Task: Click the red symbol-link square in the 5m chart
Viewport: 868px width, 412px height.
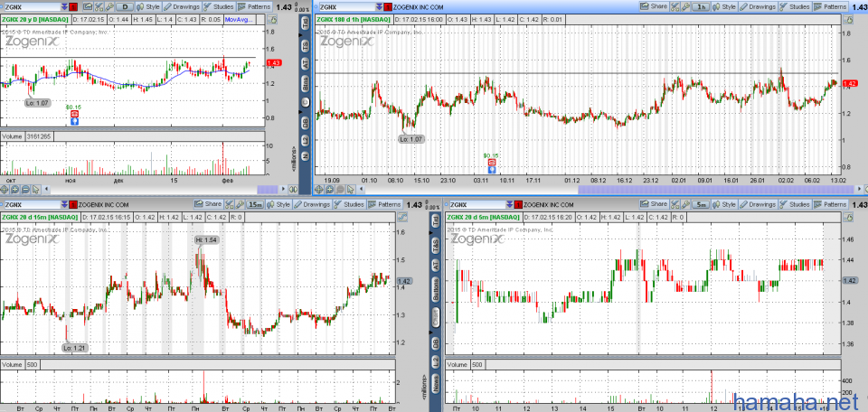Action: coord(518,204)
